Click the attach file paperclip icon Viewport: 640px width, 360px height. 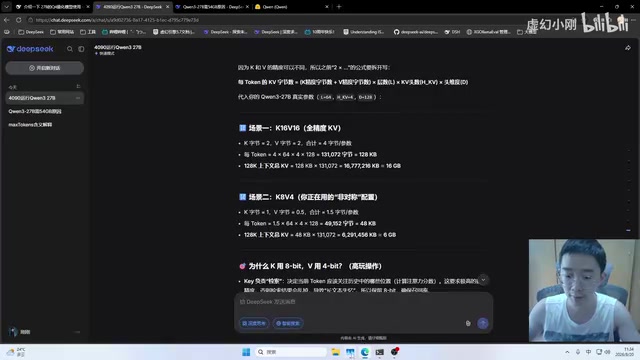[468, 323]
